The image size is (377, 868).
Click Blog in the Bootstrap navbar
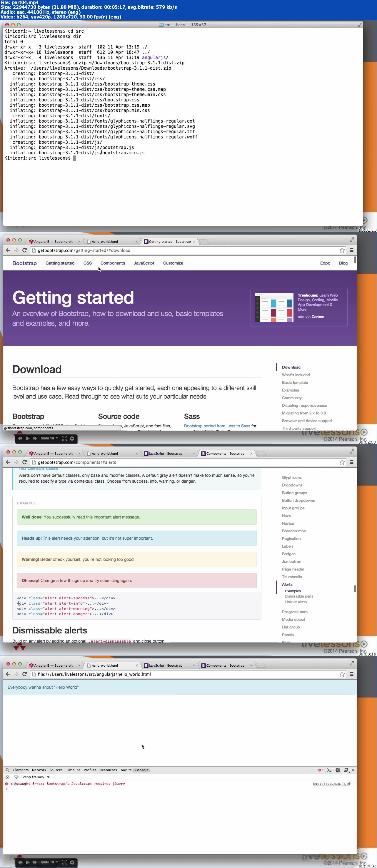click(x=343, y=263)
